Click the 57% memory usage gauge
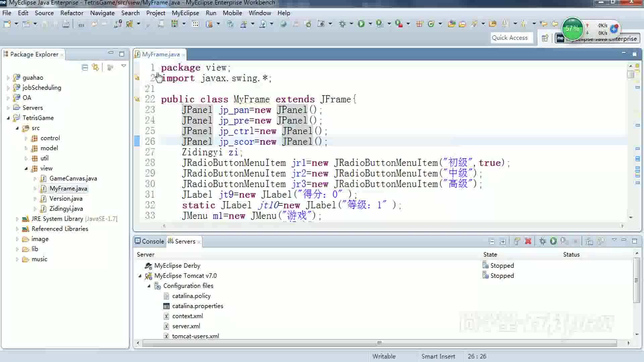Screen dimensions: 644x362 click(x=572, y=29)
